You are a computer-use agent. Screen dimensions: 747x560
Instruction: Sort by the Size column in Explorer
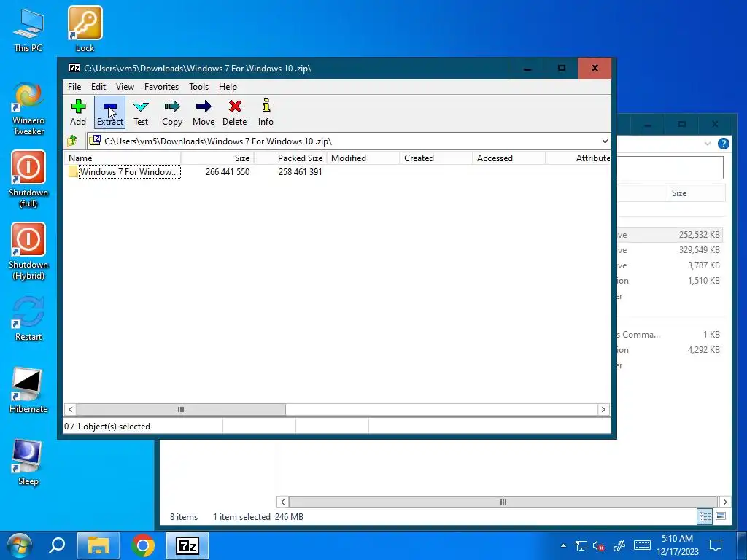[x=695, y=192]
